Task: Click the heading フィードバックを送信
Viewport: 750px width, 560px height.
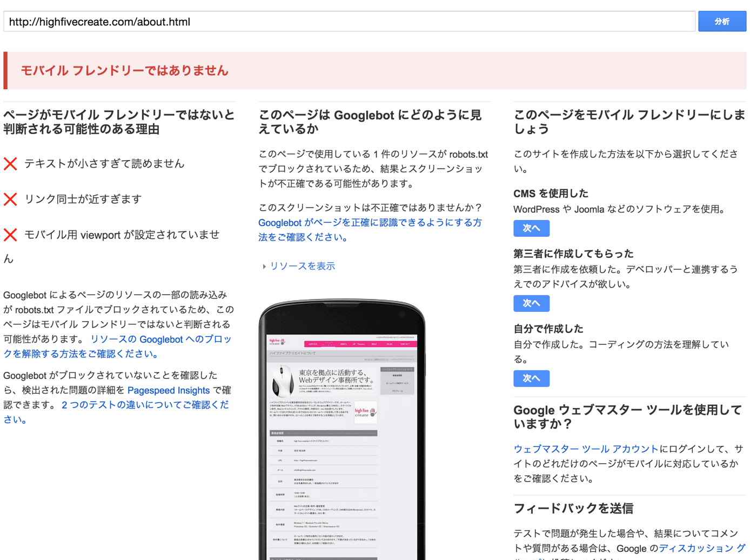Action: coord(573,508)
